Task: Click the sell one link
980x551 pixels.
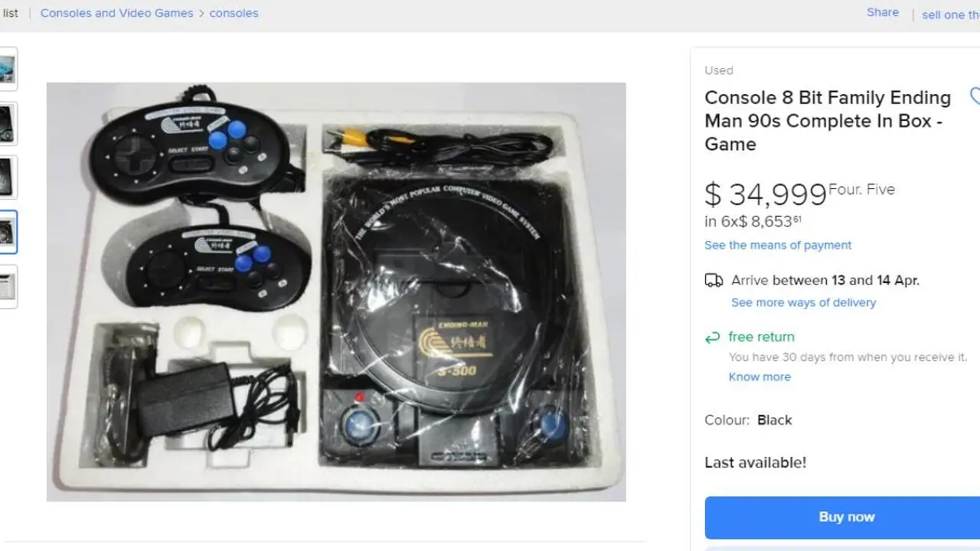Action: [x=950, y=15]
